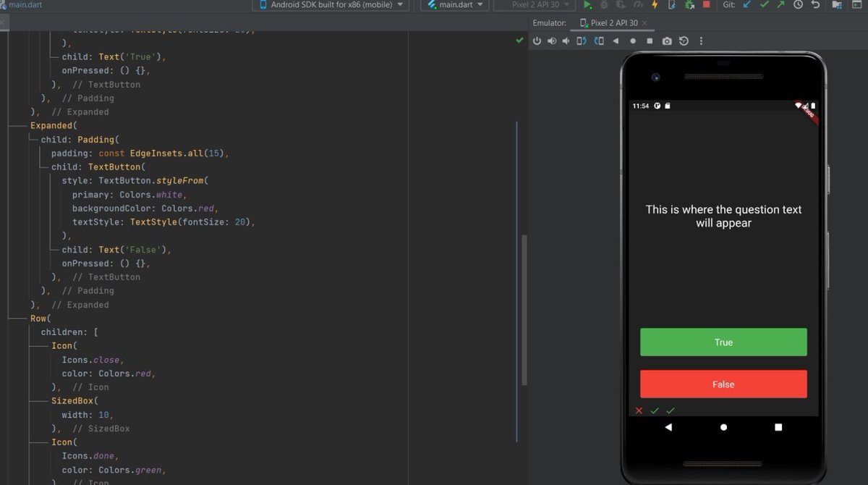Screen dimensions: 868x485
Task: Open emulator extended controls three dots
Action: pos(701,41)
